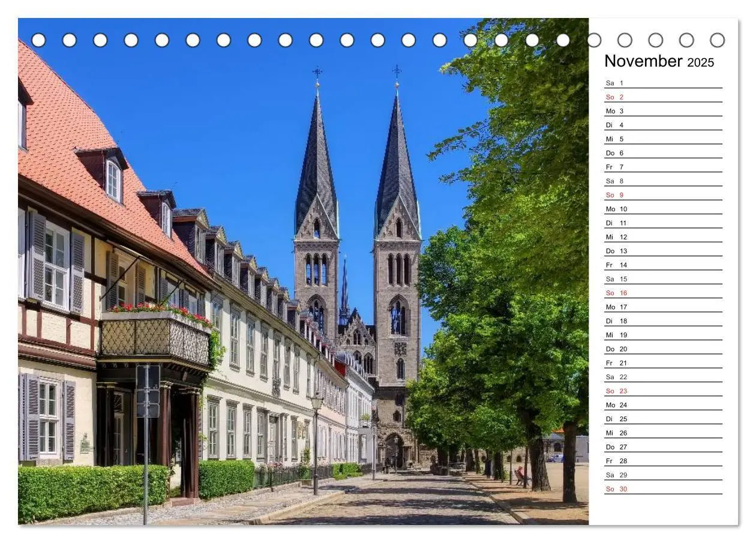Choose the row "Sa 29"
756x543 pixels.
[663, 475]
